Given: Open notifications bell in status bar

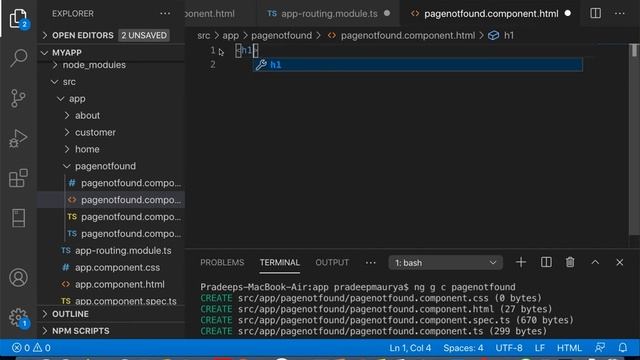Looking at the screenshot, I should pyautogui.click(x=623, y=348).
